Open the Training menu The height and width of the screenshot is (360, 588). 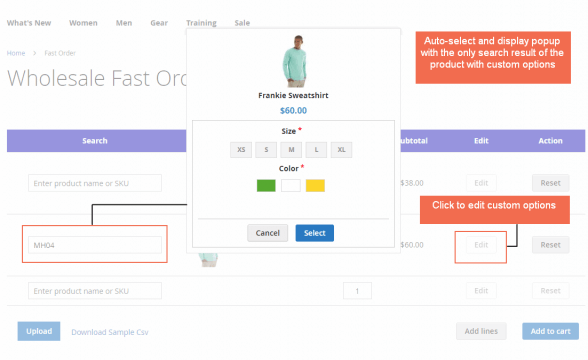pos(201,23)
